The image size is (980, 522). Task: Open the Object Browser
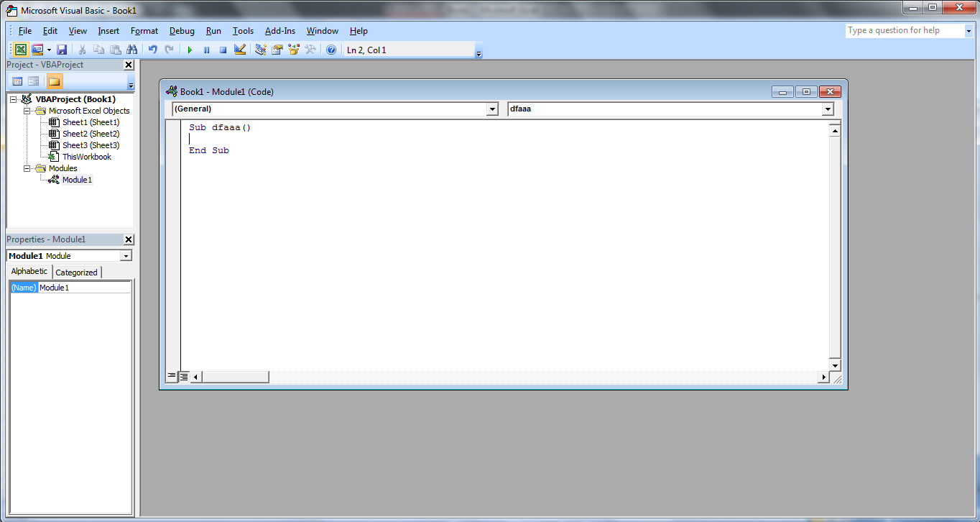[x=292, y=49]
